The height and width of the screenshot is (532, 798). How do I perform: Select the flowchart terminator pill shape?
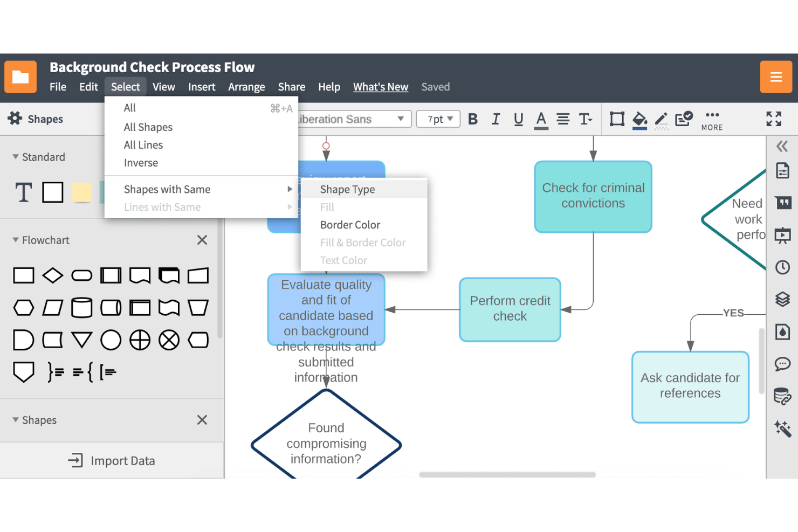[x=81, y=276]
